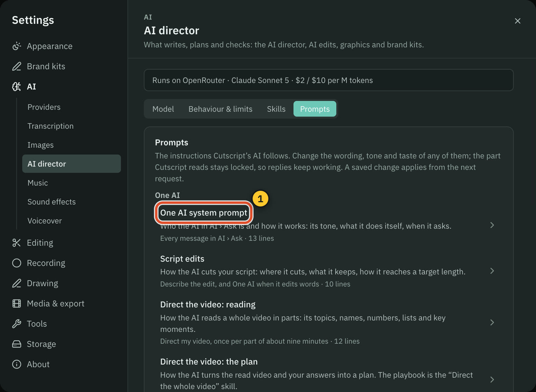
Task: Select Images under the AI section
Action: pos(71,145)
